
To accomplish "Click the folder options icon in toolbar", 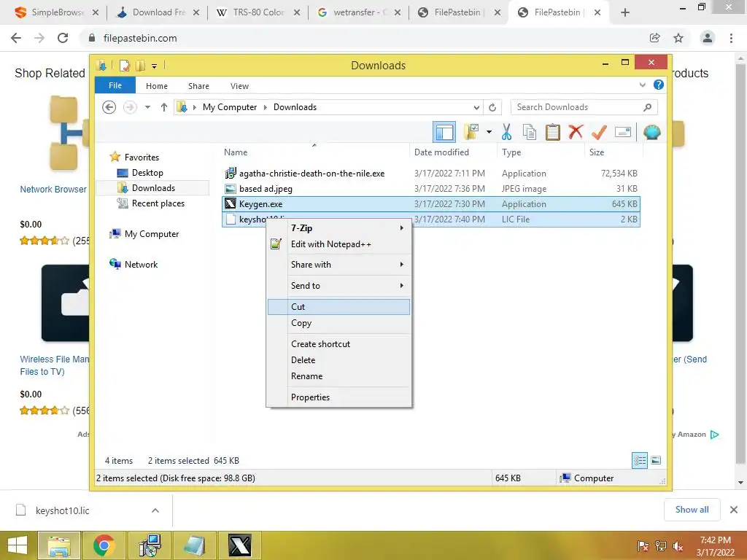I will [471, 132].
